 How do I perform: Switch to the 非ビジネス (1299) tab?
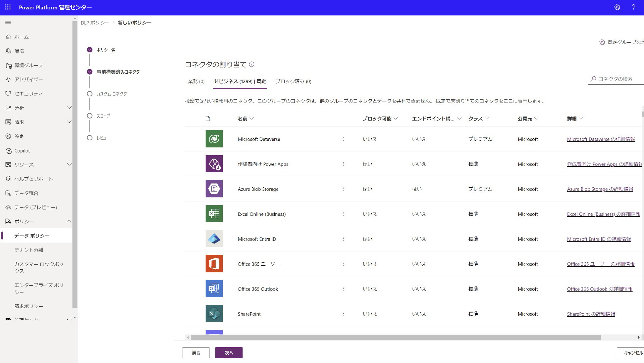tap(240, 82)
